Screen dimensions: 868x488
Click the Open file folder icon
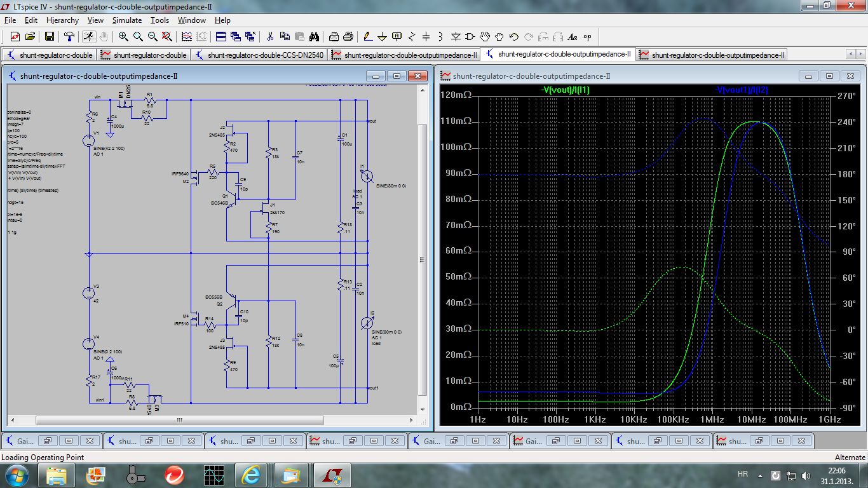pos(30,37)
